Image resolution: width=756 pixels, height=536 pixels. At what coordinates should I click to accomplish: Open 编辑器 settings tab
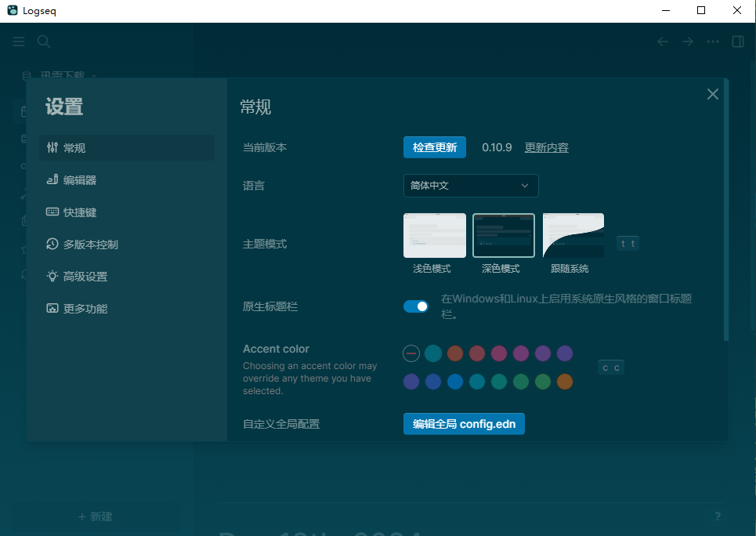(80, 180)
